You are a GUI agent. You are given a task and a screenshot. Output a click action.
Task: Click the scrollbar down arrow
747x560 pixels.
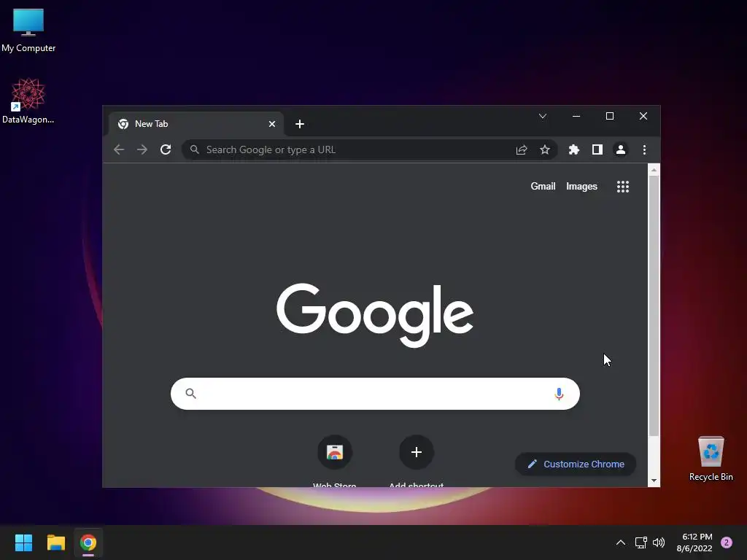pos(654,481)
